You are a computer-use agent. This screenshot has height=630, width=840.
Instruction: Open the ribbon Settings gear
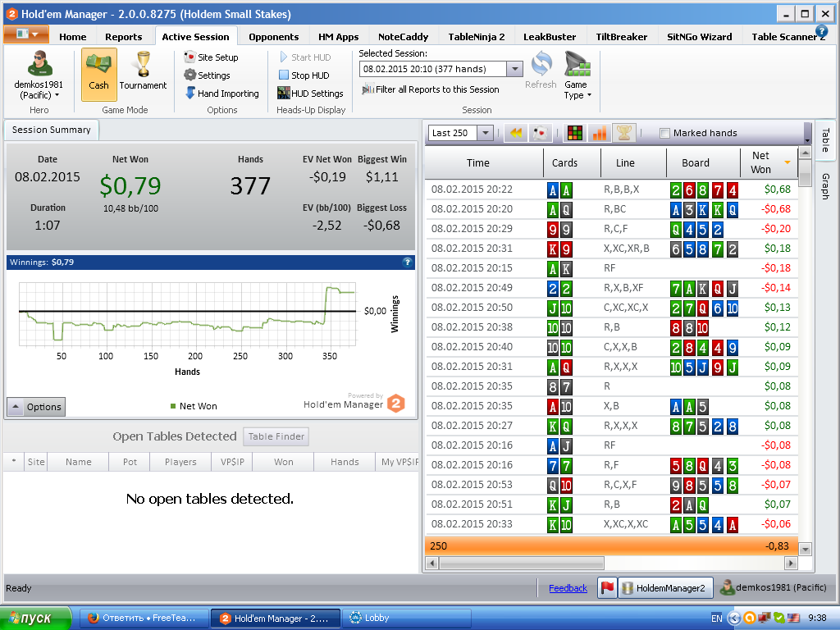pyautogui.click(x=207, y=75)
